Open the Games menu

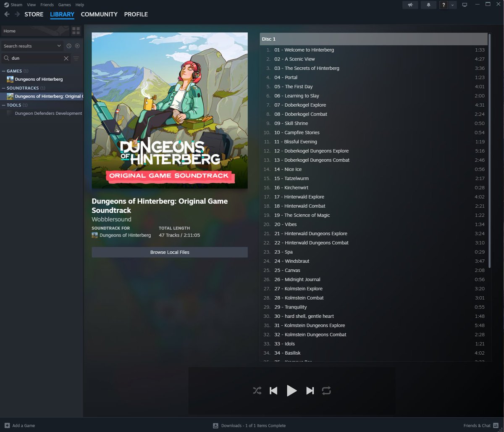pos(64,5)
